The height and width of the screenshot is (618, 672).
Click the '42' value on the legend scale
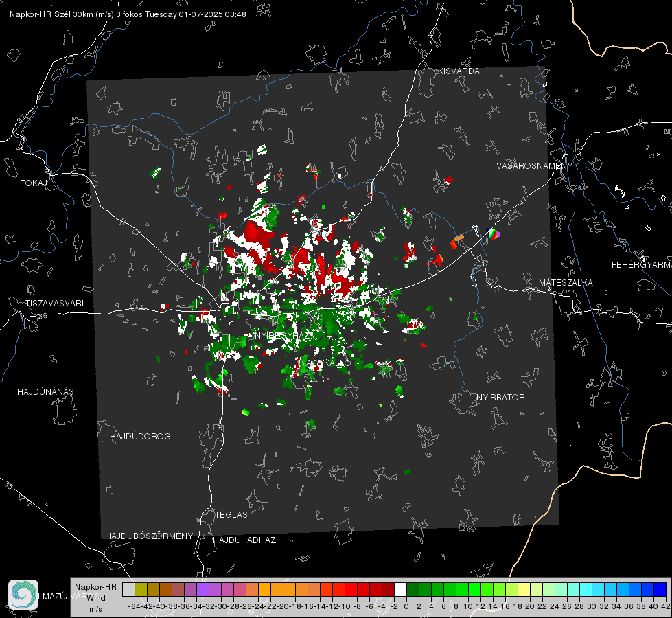tap(666, 606)
